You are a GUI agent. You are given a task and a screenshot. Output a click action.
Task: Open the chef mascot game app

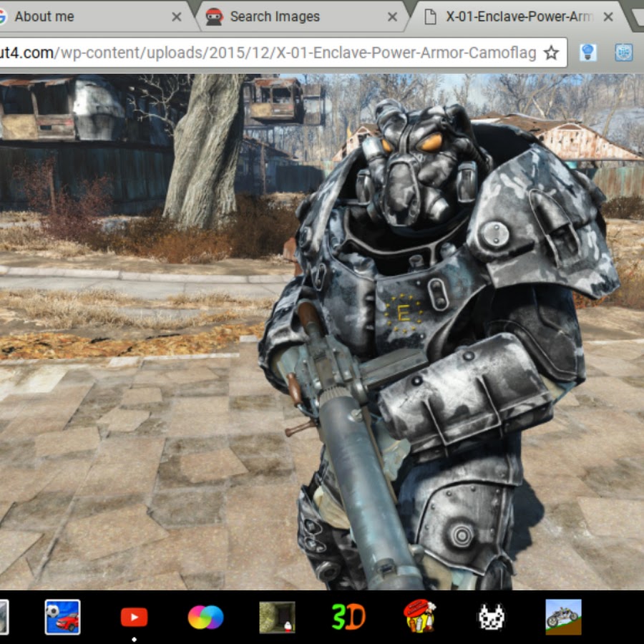click(x=420, y=617)
